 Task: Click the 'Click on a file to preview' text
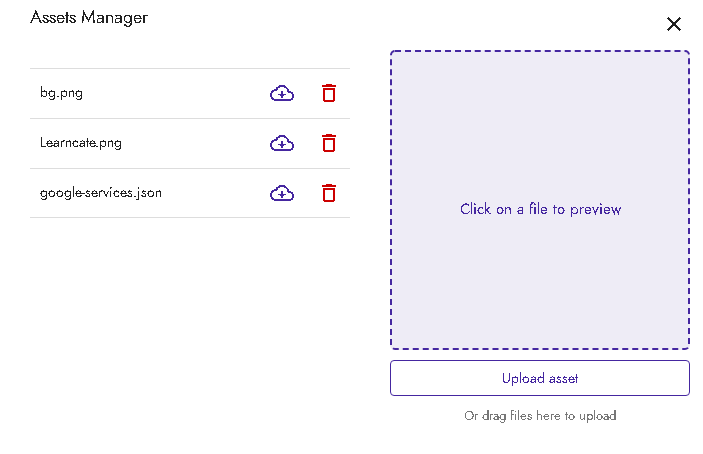point(540,209)
